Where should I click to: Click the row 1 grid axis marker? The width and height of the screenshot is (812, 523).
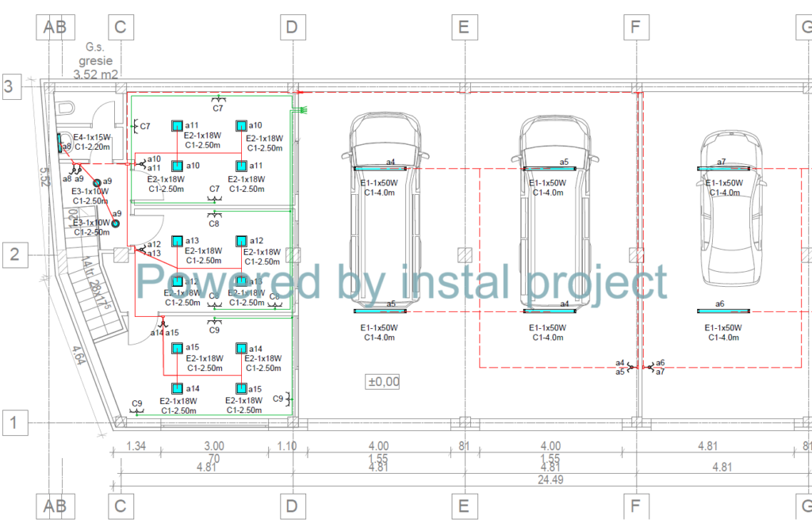pos(12,422)
